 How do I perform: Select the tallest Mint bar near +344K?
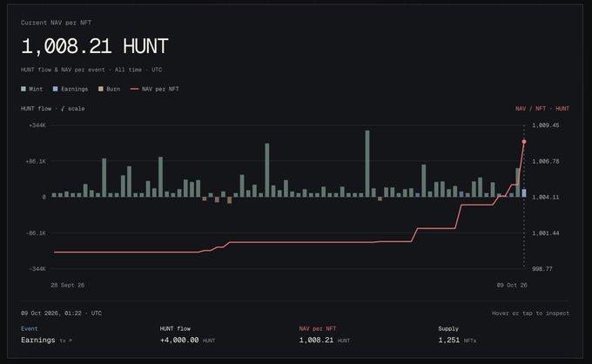(367, 164)
